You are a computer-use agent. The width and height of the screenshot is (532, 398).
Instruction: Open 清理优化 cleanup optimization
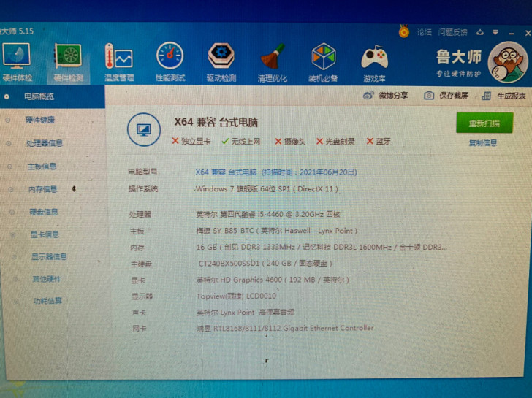272,62
